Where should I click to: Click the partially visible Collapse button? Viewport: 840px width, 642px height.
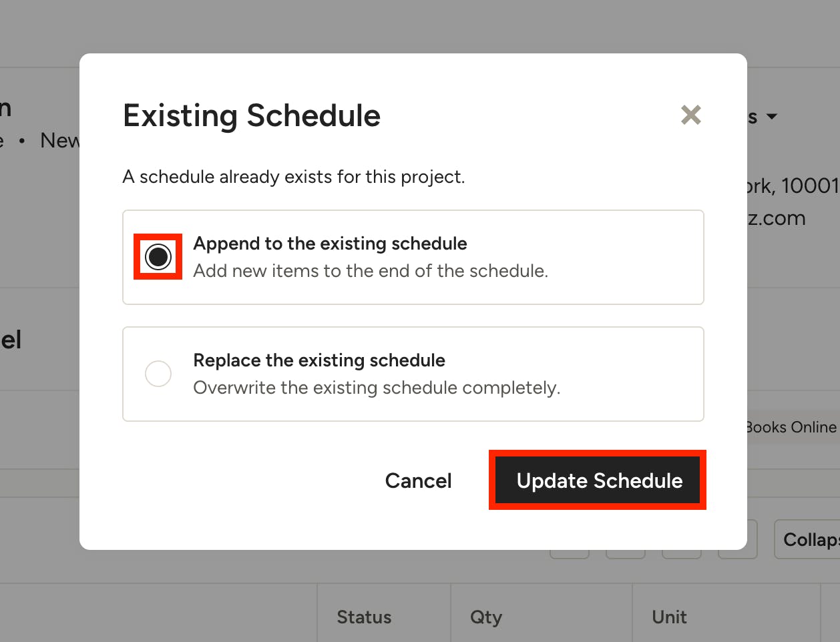(x=807, y=539)
